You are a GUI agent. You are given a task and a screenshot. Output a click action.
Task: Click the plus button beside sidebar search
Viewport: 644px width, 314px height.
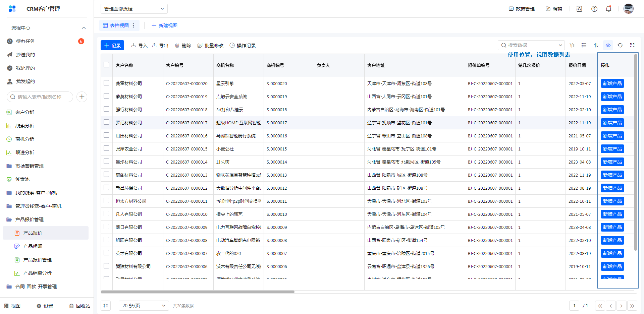click(82, 97)
